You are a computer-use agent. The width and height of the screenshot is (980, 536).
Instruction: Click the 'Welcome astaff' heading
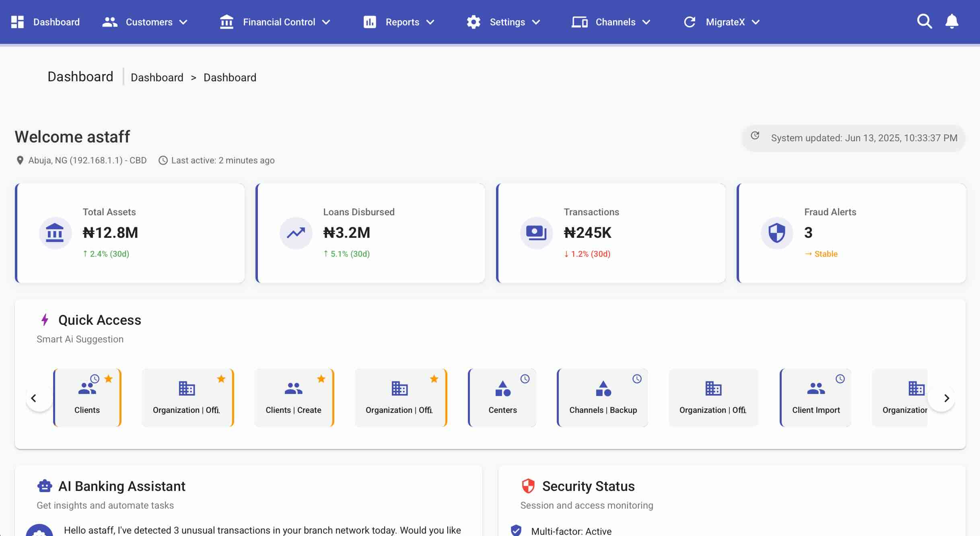click(72, 137)
